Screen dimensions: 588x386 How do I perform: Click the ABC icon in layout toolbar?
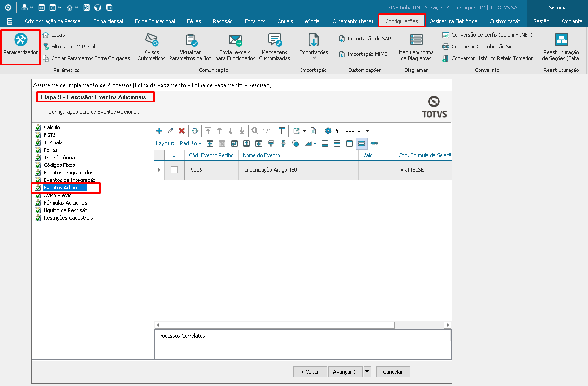(x=374, y=143)
